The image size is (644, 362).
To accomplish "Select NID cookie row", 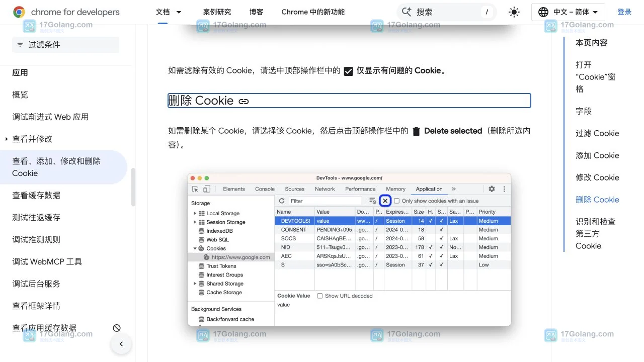I will 393,247.
